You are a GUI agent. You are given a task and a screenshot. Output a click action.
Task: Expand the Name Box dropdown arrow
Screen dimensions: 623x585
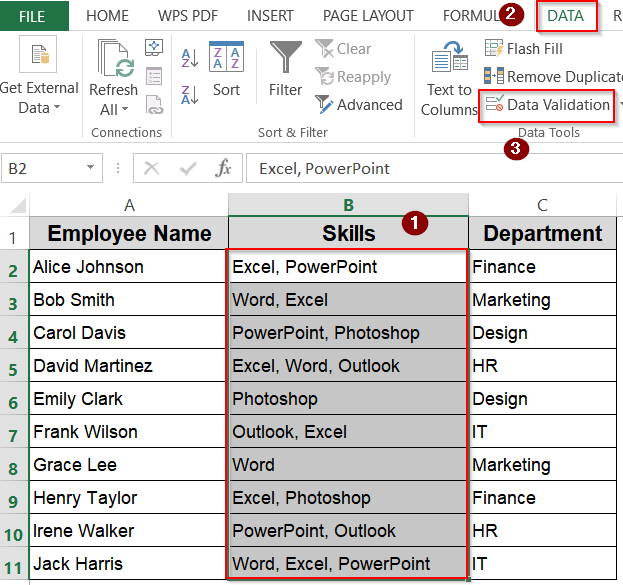[91, 168]
